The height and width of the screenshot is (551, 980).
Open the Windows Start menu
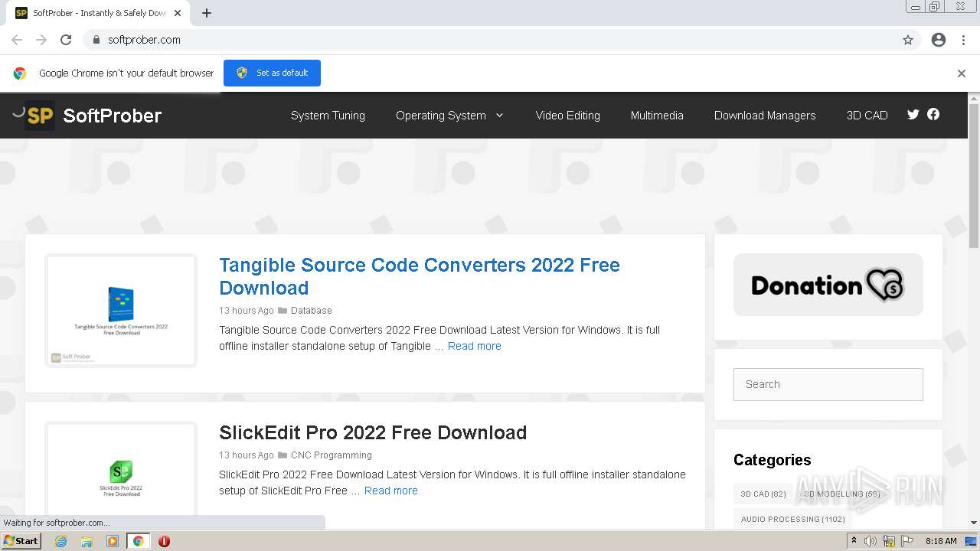coord(21,541)
